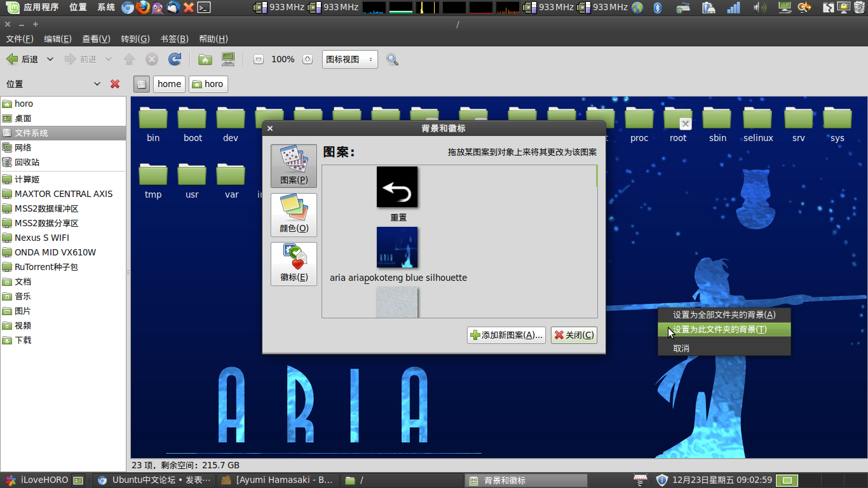
Task: Launch Firefox from the top panel
Action: pos(143,8)
